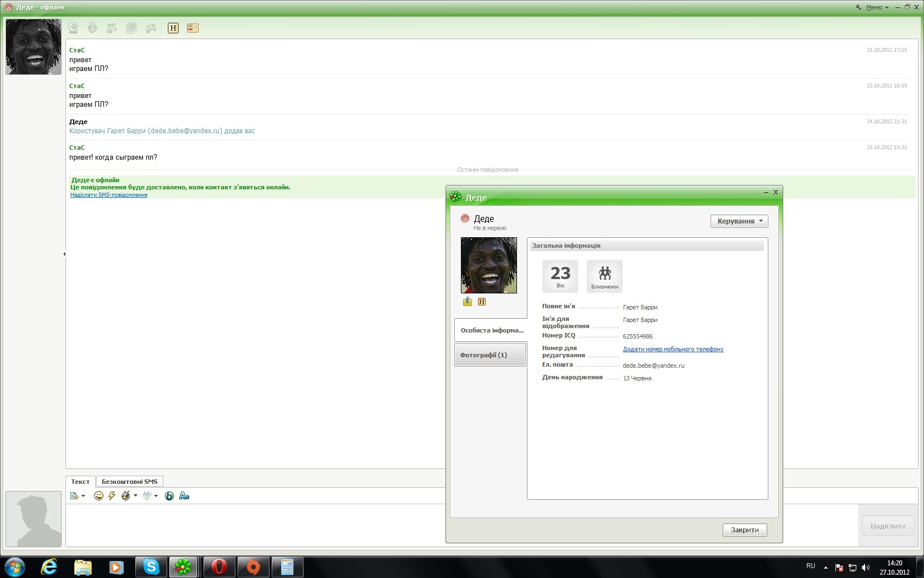This screenshot has width=924, height=578.
Task: Open Windows Media Player from taskbar
Action: (116, 567)
